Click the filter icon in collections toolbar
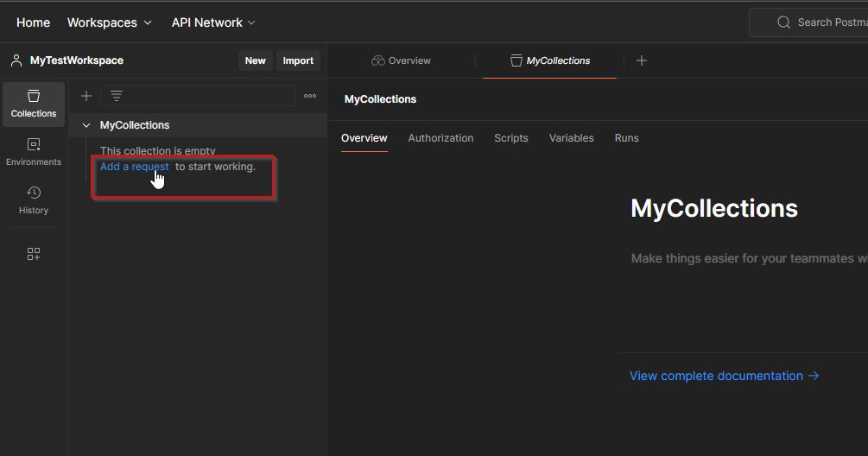This screenshot has height=456, width=868. point(117,96)
